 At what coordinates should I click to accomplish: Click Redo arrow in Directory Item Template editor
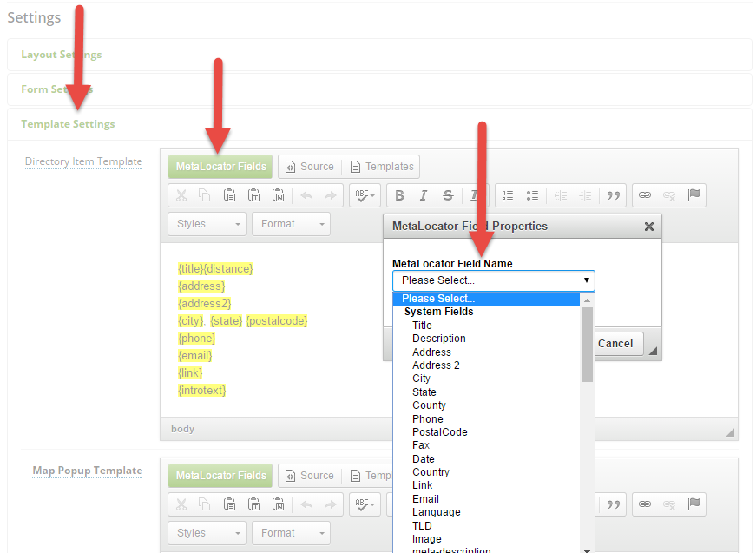pos(331,195)
